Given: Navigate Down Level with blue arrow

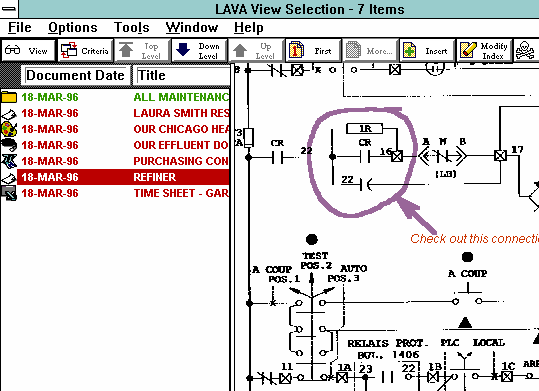Looking at the screenshot, I should [199, 51].
